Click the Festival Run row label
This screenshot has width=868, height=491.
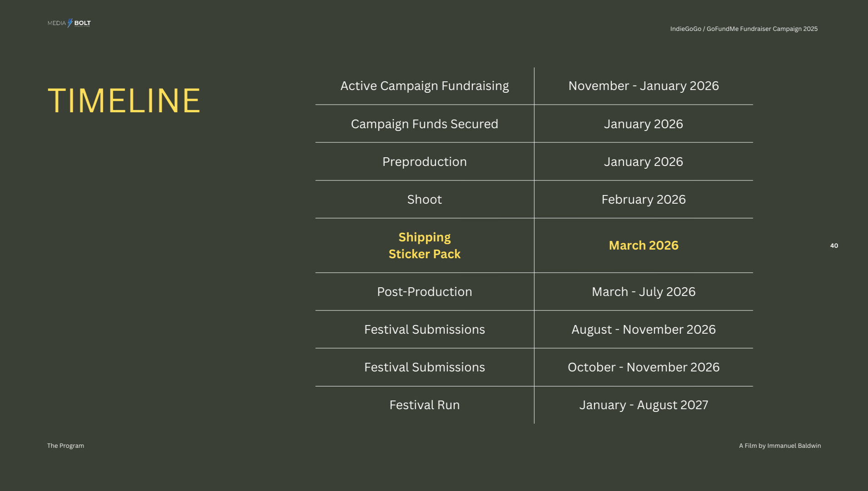tap(424, 405)
